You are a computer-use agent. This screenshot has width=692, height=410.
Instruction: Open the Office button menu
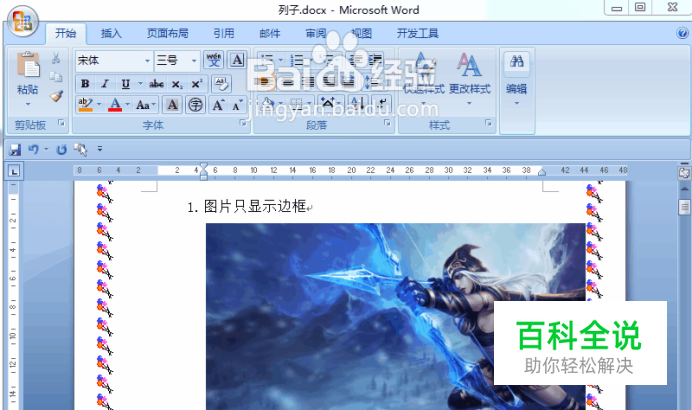(x=23, y=21)
